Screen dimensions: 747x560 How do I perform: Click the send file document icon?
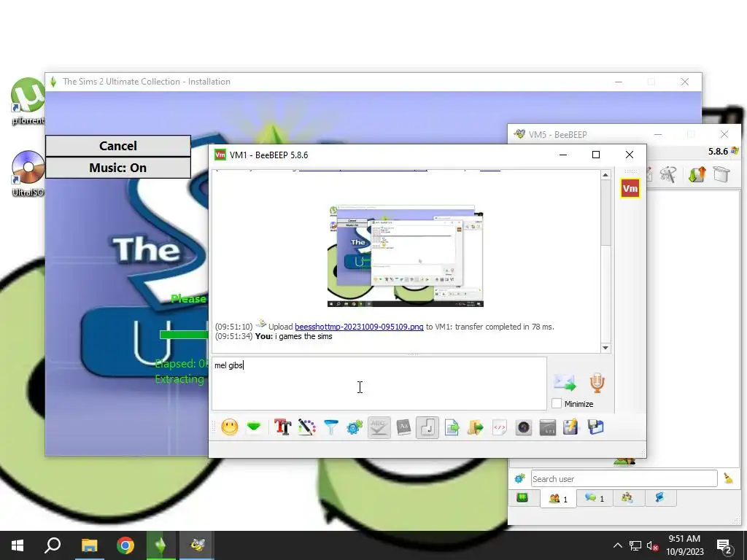[x=452, y=427]
